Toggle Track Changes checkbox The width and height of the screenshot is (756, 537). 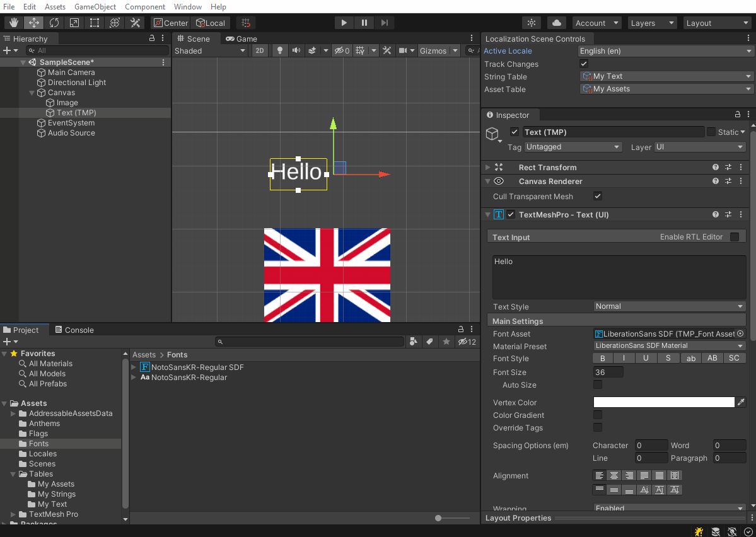click(584, 64)
